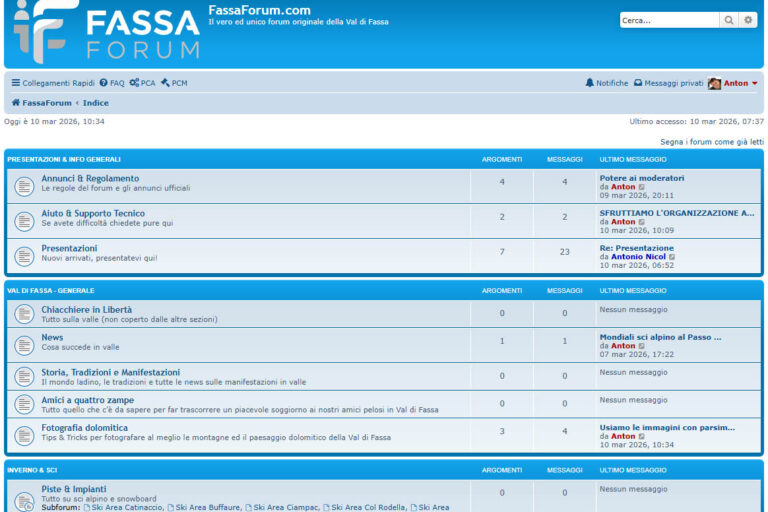Open the Anton user account dropdown
The width and height of the screenshot is (768, 512).
[x=734, y=83]
